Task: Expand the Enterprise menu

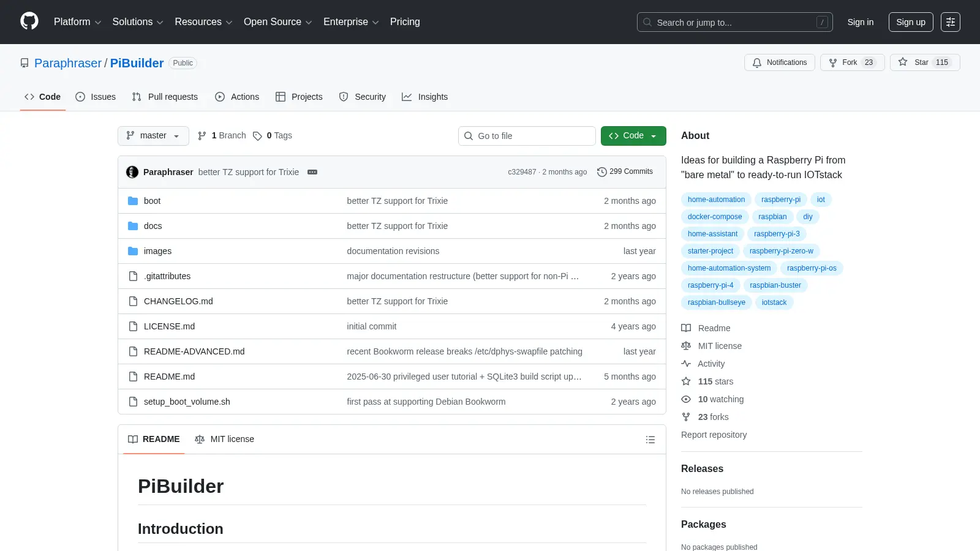Action: pyautogui.click(x=351, y=22)
